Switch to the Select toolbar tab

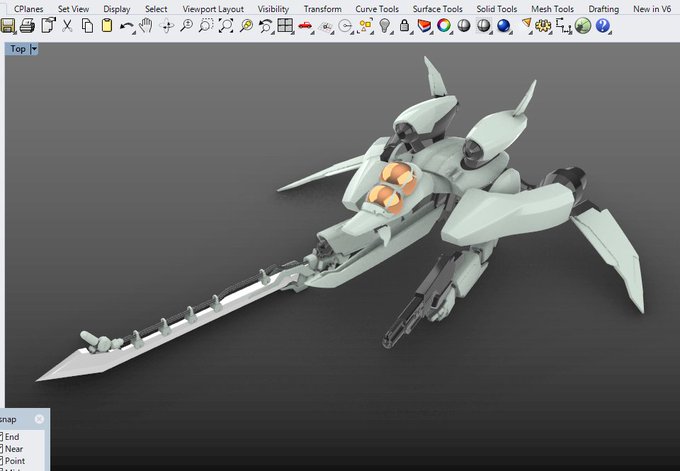tap(156, 9)
